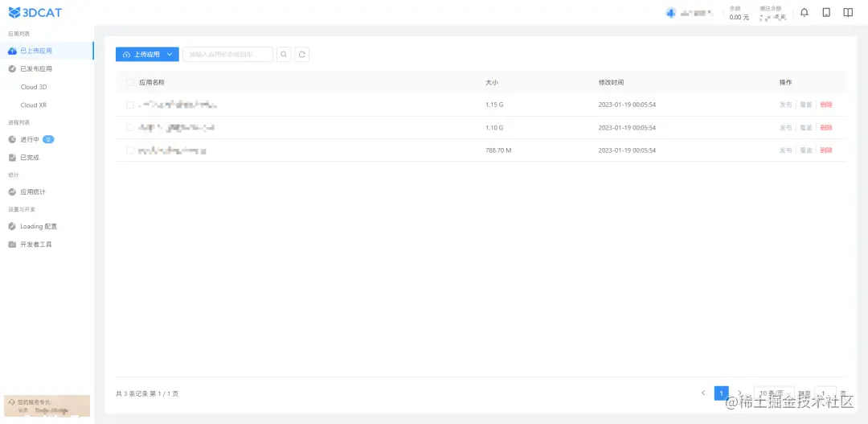Image resolution: width=868 pixels, height=424 pixels.
Task: Select page 1 in pagination
Action: point(721,393)
